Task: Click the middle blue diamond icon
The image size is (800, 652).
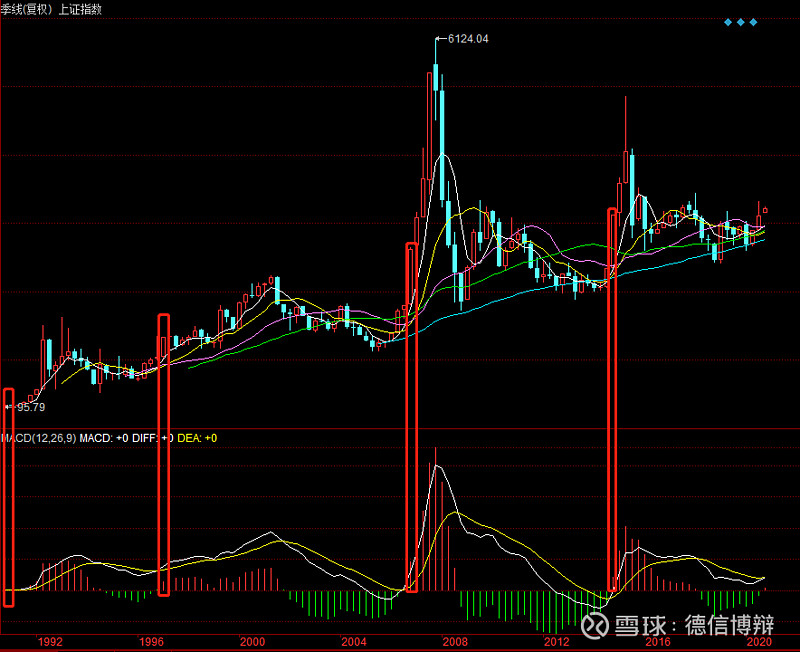Action: point(740,22)
